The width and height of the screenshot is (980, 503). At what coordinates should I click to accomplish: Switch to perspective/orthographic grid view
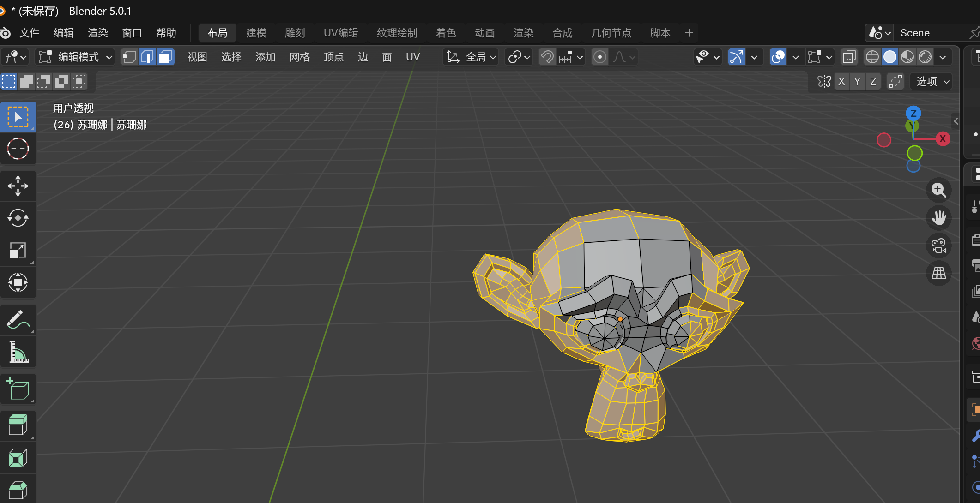click(x=938, y=273)
